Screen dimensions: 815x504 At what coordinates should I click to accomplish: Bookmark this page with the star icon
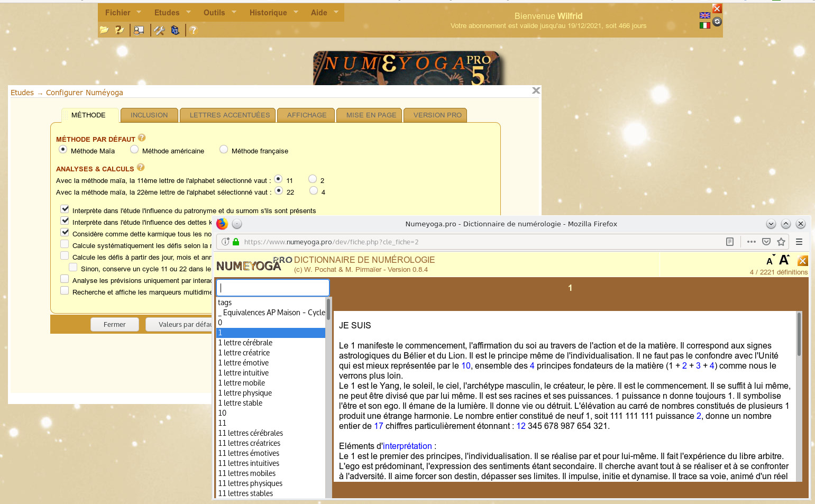(x=781, y=242)
